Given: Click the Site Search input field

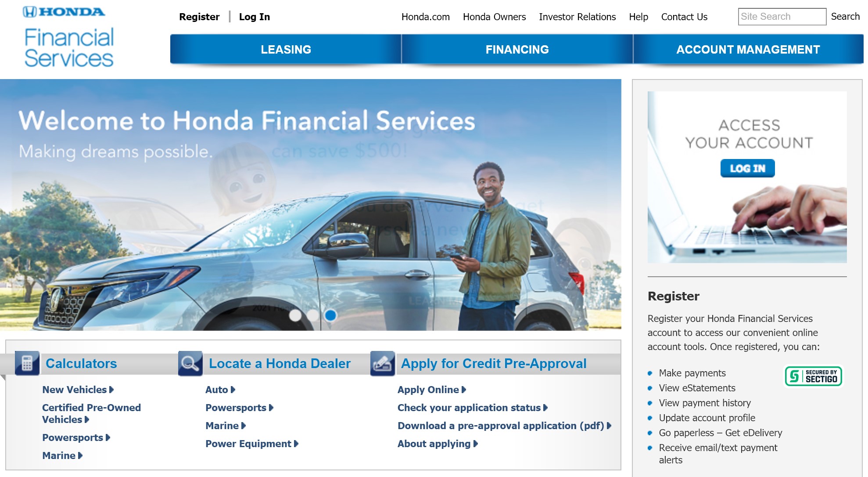Looking at the screenshot, I should click(781, 16).
